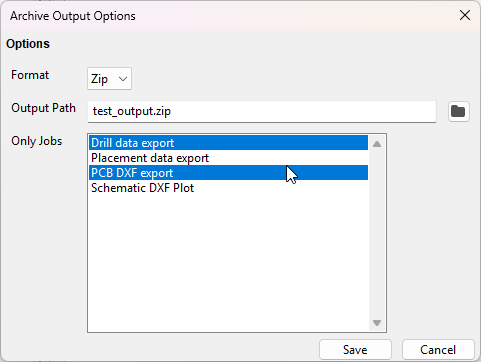Select the Schematic DXF Plot job

coord(228,188)
